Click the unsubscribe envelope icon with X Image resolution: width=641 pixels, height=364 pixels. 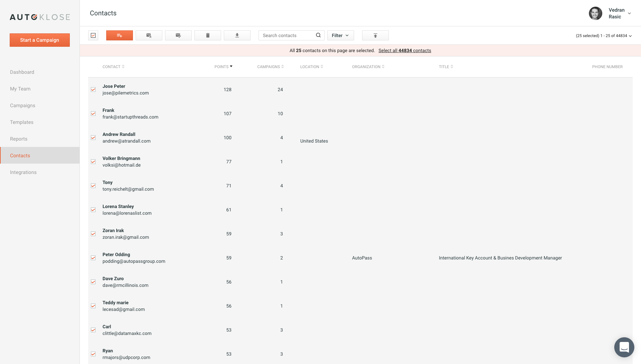149,35
